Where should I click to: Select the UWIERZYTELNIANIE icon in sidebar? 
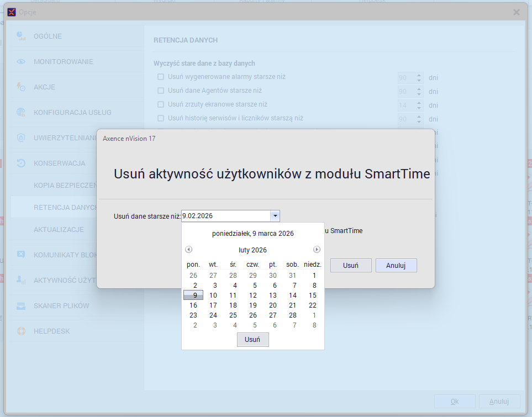point(21,138)
